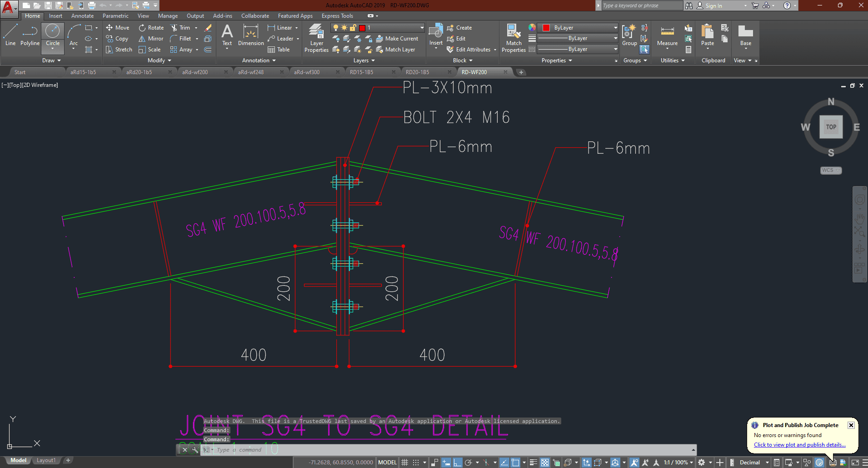
Task: Toggle snap mode in status bar
Action: [416, 463]
